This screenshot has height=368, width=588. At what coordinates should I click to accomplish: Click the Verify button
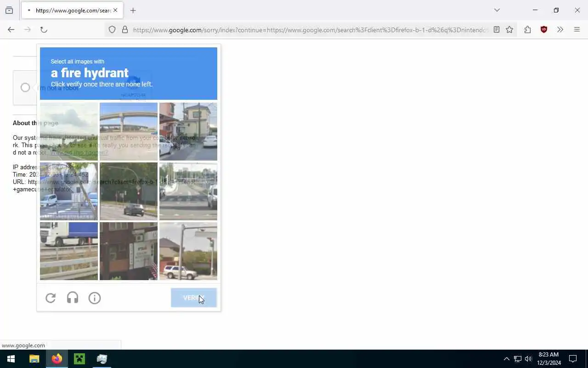click(193, 298)
